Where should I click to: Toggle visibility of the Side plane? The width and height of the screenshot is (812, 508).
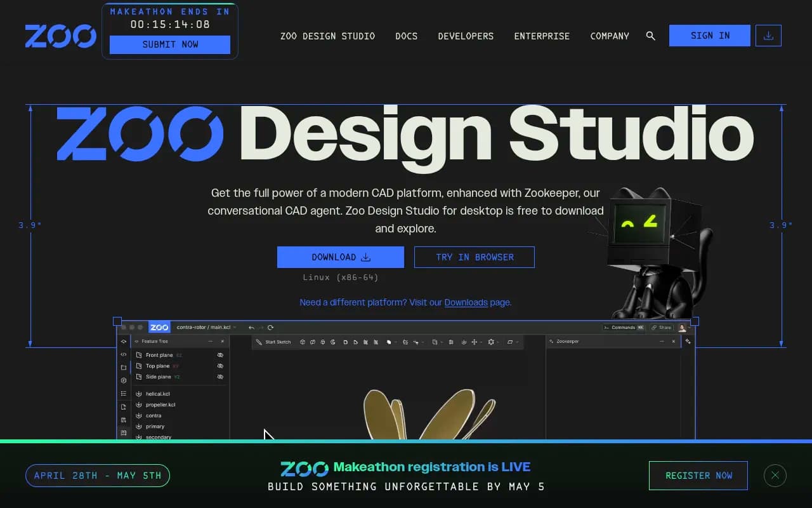(220, 377)
